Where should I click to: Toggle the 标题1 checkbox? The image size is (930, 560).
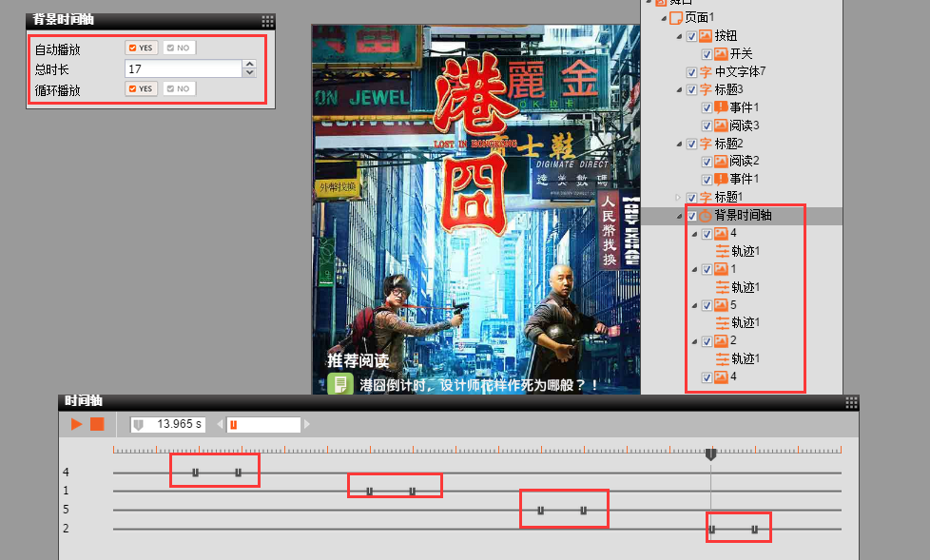691,198
